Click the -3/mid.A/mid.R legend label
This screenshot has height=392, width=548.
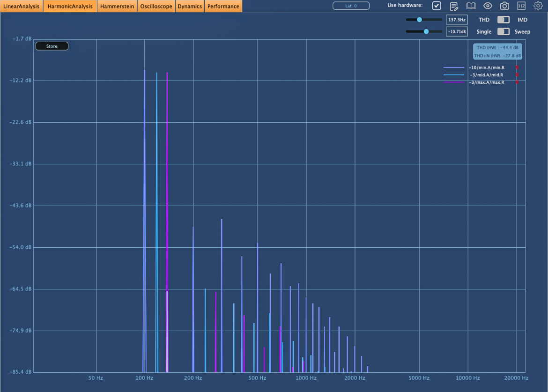click(x=487, y=75)
